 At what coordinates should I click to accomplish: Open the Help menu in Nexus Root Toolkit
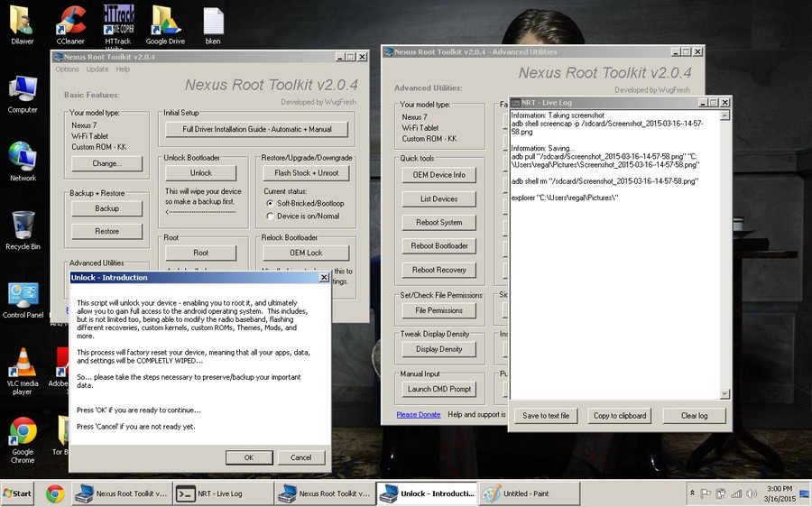(123, 69)
